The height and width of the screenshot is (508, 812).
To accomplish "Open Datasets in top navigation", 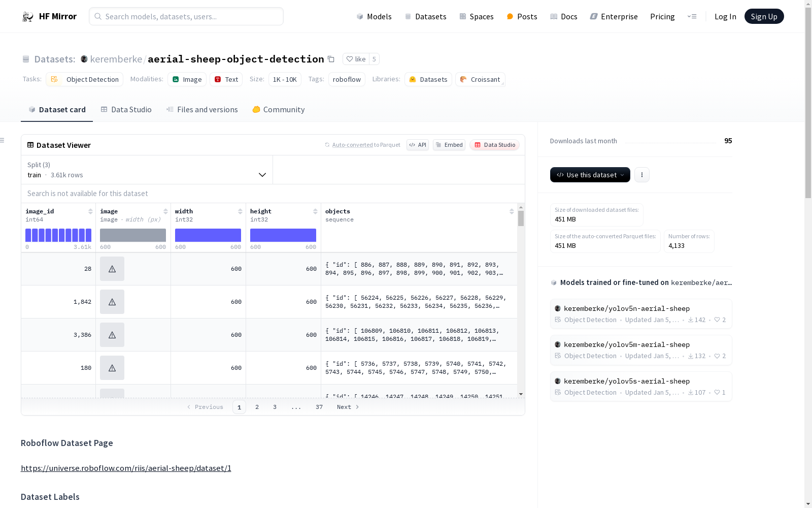I will [x=425, y=17].
